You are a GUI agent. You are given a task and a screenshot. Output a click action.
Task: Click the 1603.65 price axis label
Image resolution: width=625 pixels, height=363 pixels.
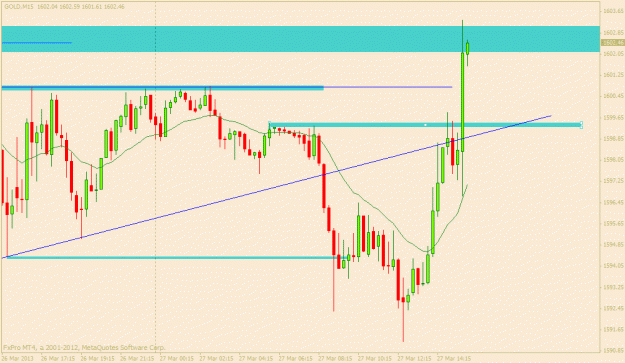click(x=613, y=11)
